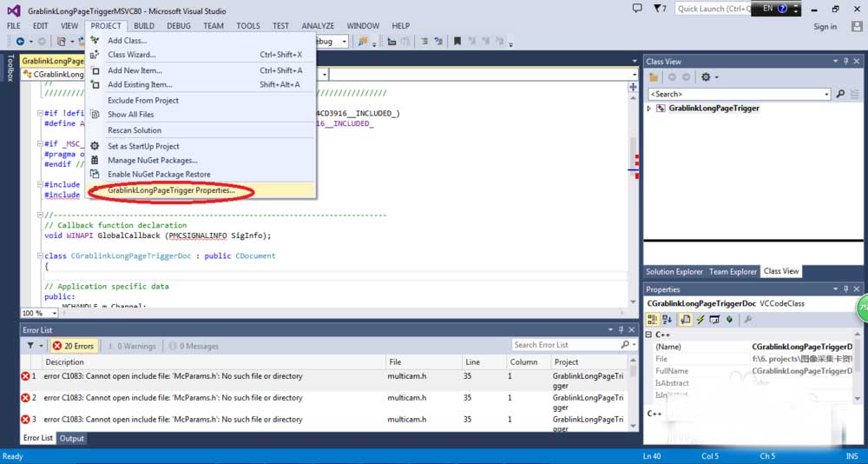Toggle the 0 Messages filter

(x=194, y=346)
